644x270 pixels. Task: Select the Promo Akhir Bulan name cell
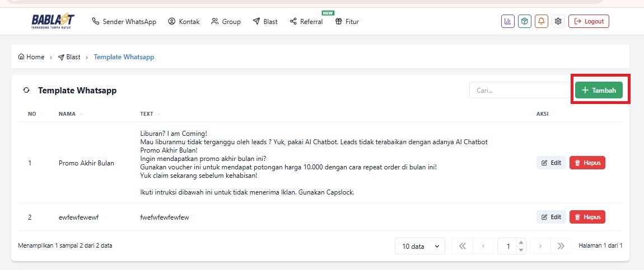click(x=86, y=163)
